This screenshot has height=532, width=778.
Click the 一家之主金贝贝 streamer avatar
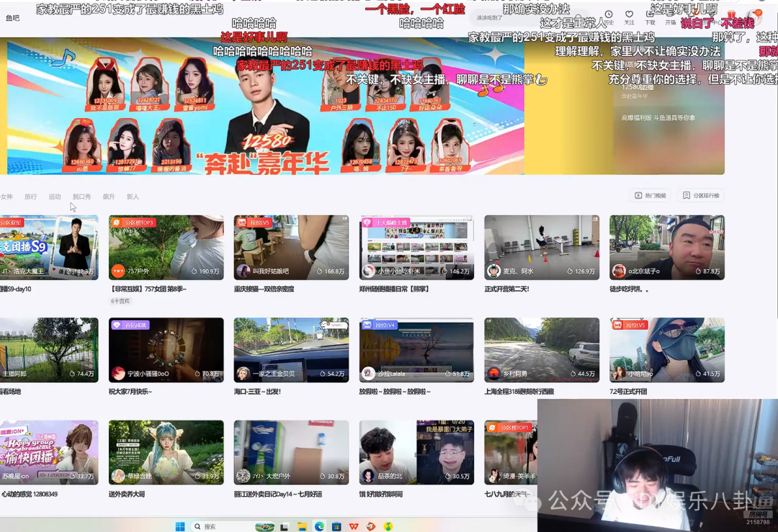click(x=243, y=374)
